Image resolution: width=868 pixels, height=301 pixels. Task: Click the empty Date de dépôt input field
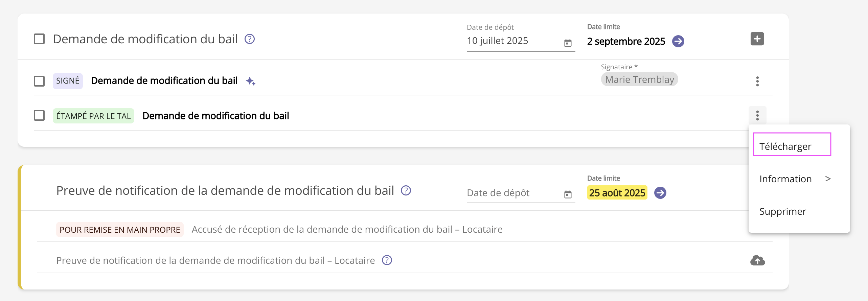[x=511, y=193]
